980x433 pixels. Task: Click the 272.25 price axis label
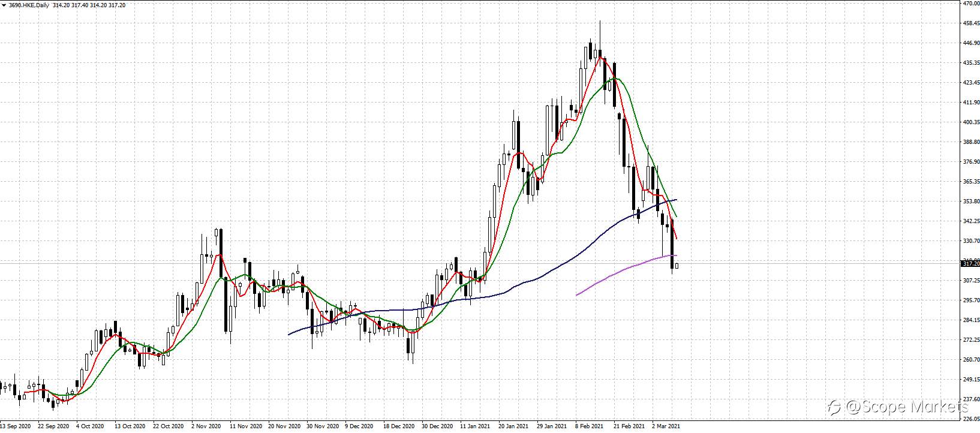970,340
